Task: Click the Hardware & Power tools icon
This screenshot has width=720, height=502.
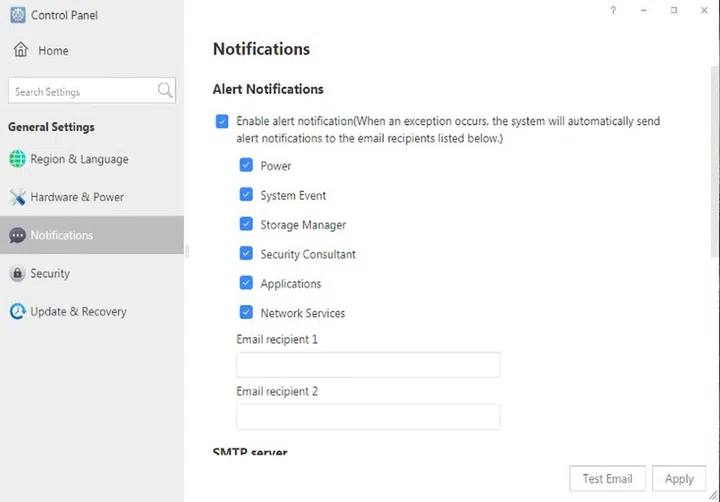Action: [17, 197]
